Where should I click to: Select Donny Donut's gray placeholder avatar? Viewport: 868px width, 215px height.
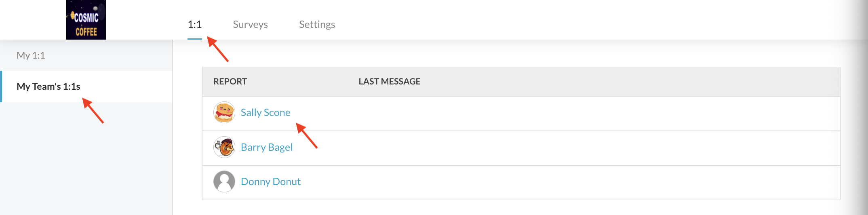[x=224, y=181]
